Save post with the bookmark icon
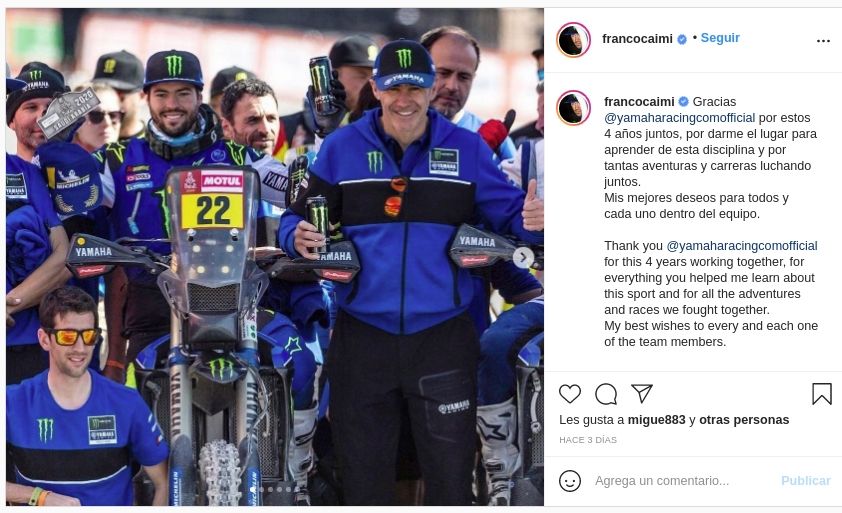 [x=822, y=394]
